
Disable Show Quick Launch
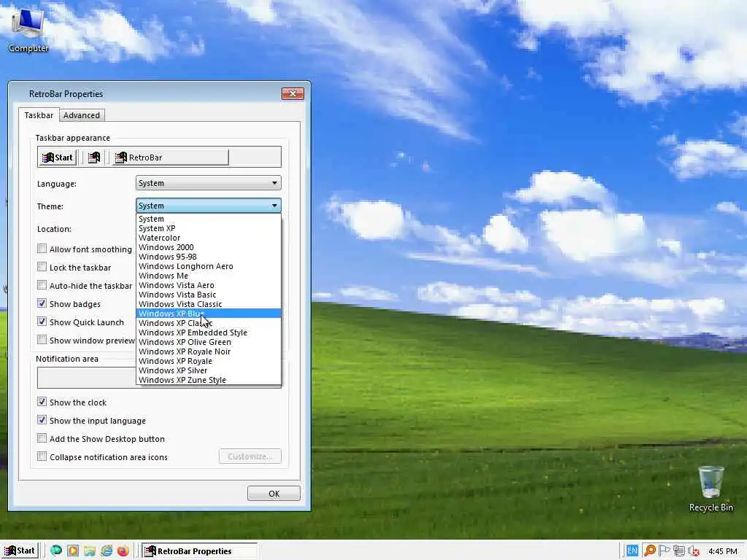click(x=42, y=322)
